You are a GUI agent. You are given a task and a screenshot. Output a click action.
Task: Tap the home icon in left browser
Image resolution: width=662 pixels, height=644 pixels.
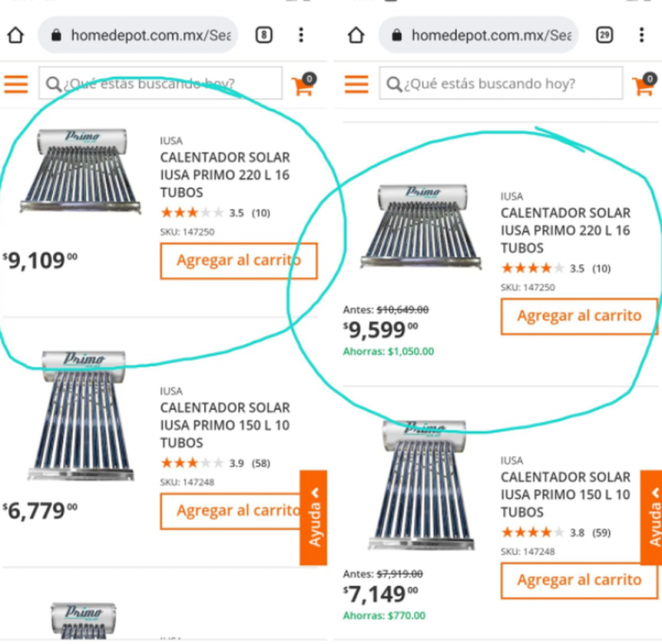point(16,36)
